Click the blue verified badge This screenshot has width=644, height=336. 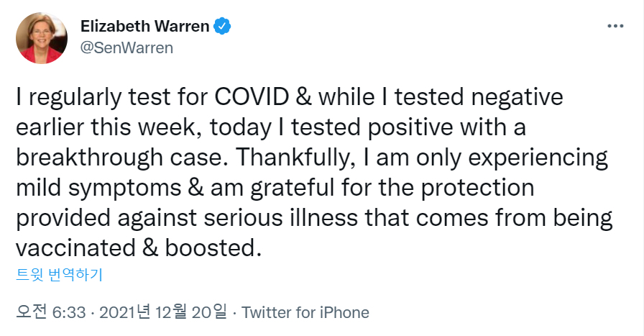[x=224, y=27]
